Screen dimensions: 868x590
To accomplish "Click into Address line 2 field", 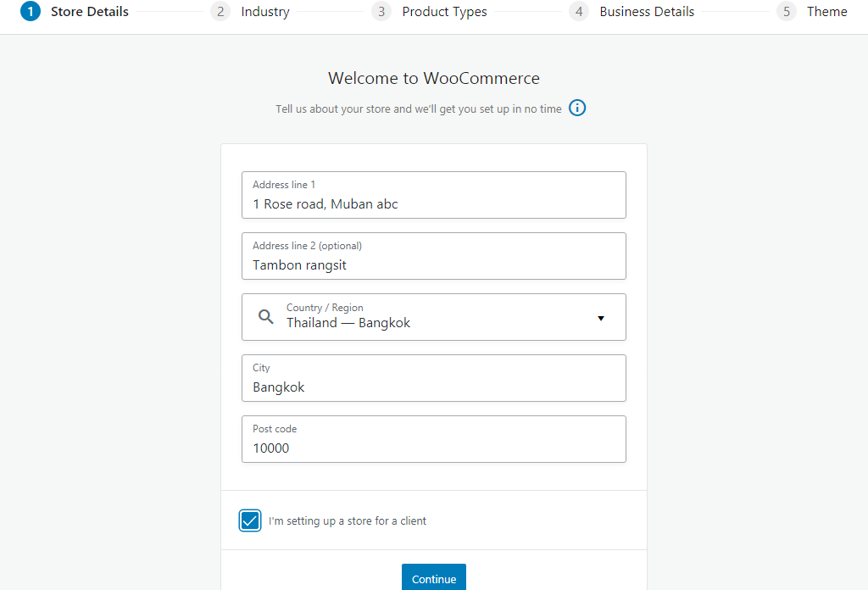I will coord(433,264).
